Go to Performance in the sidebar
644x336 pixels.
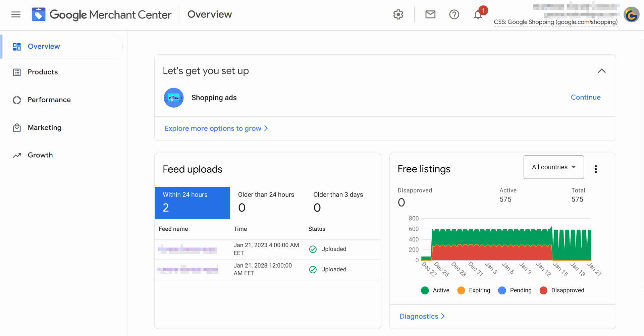click(49, 100)
